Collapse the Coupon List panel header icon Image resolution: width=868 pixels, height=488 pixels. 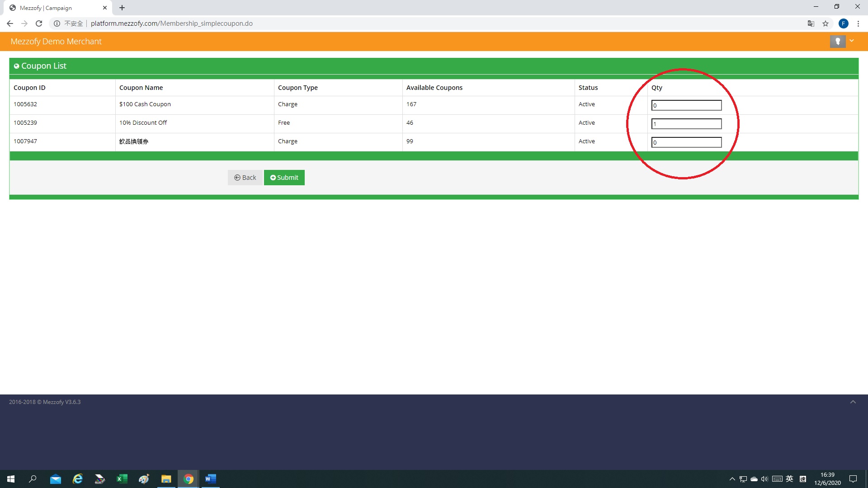click(16, 66)
